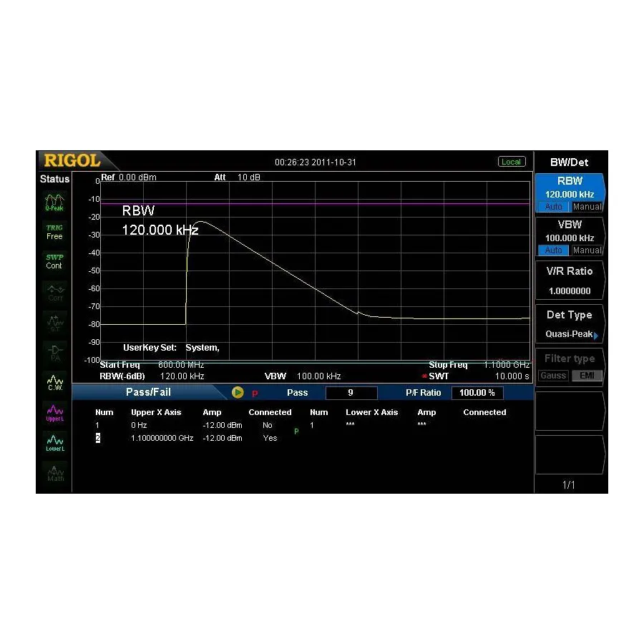The width and height of the screenshot is (644, 644).
Task: Select the Q-Peak detector status icon
Action: click(54, 202)
